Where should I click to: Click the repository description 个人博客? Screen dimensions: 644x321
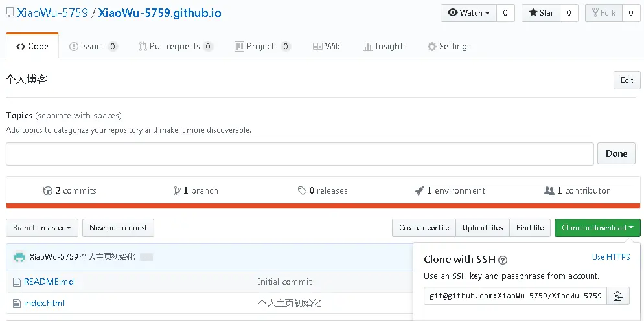27,80
